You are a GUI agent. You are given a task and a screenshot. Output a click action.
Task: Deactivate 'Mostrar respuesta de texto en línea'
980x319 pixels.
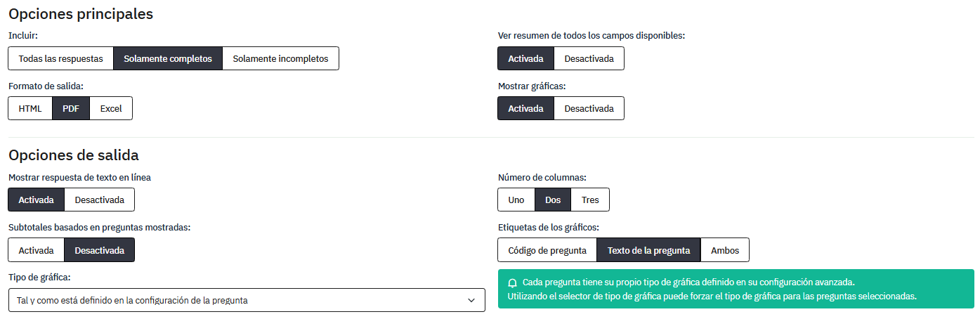coord(99,200)
